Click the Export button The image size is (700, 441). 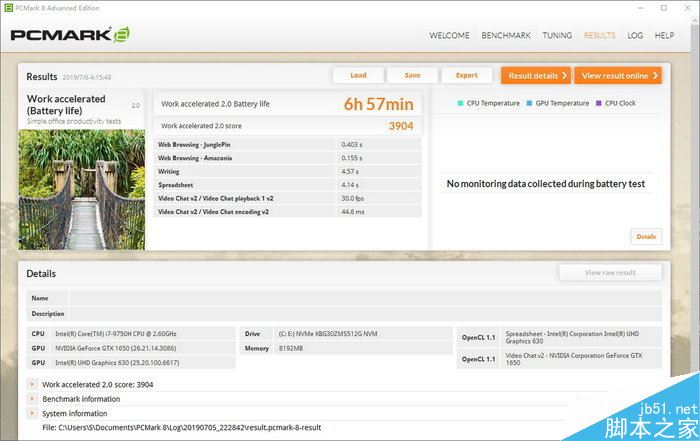pyautogui.click(x=466, y=75)
